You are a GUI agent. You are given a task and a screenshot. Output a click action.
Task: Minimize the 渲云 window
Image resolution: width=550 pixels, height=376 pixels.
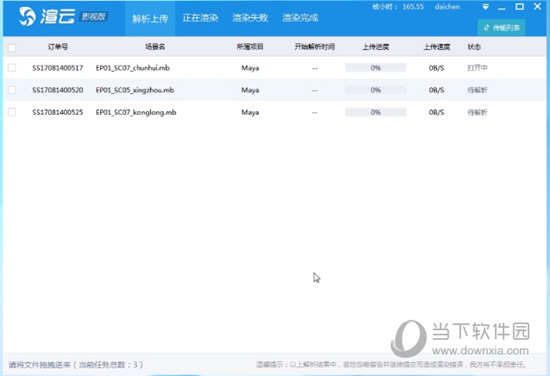coord(502,7)
